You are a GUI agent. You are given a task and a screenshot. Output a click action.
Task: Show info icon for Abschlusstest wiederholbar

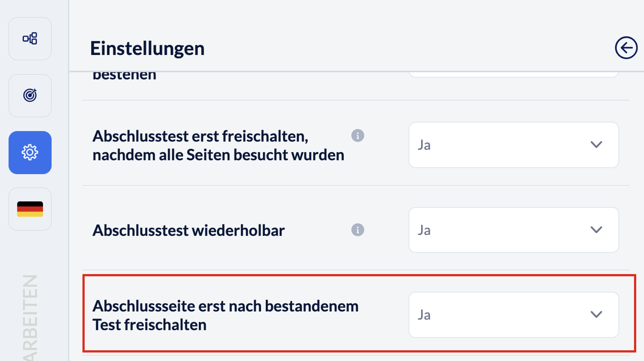pyautogui.click(x=357, y=230)
